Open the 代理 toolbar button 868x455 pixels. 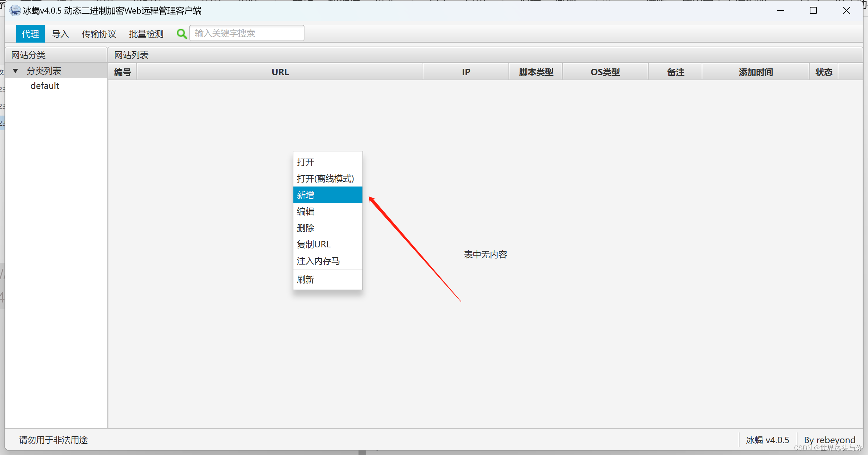click(30, 34)
